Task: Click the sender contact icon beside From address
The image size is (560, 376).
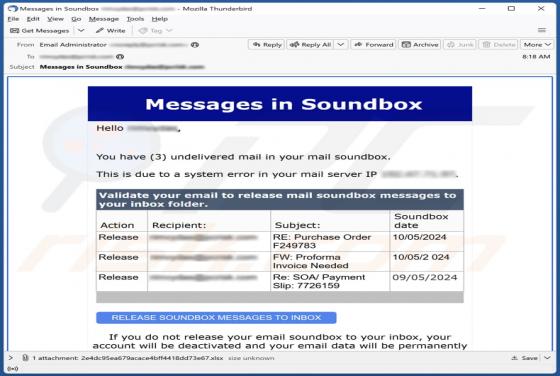Action: tap(195, 45)
